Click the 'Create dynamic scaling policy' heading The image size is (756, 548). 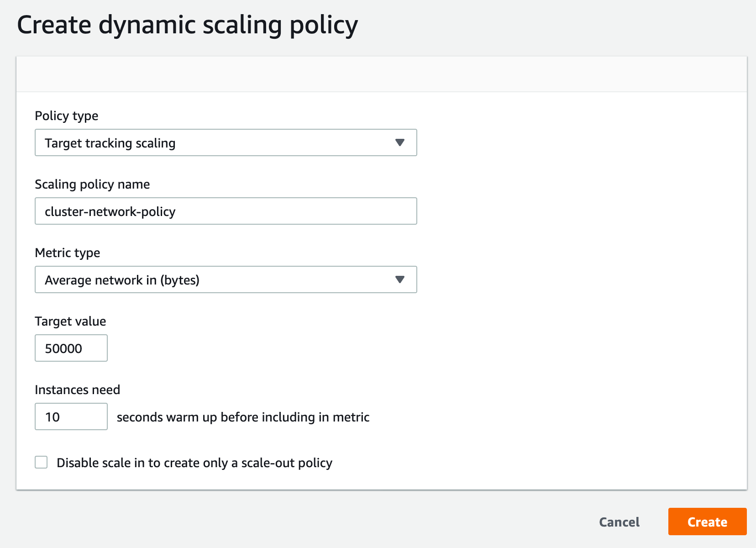[x=187, y=25]
